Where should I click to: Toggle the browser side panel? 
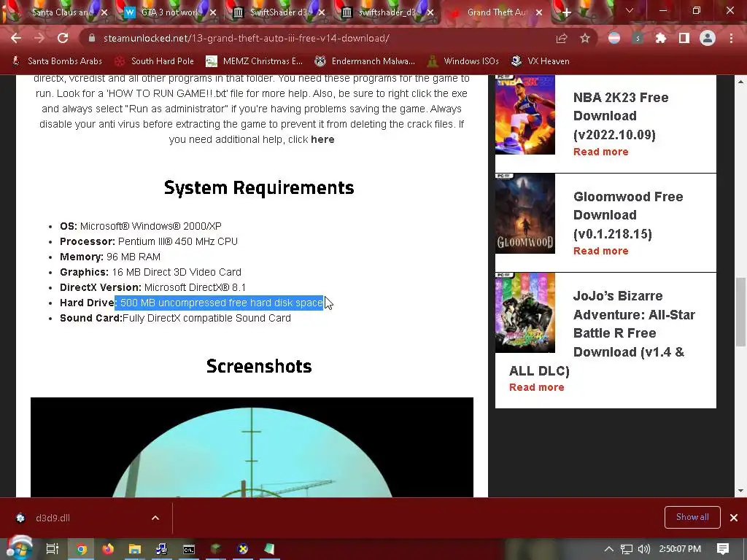684,38
